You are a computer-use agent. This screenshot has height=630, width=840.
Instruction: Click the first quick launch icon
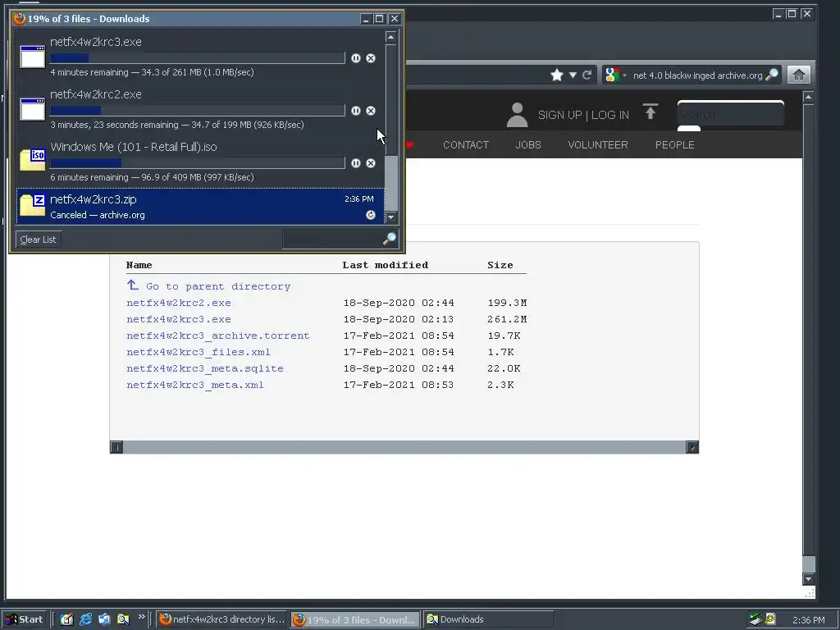[x=66, y=619]
